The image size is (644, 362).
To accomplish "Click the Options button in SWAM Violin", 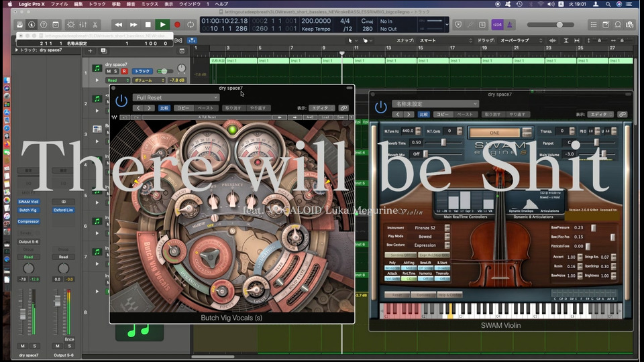I will coord(423,295).
